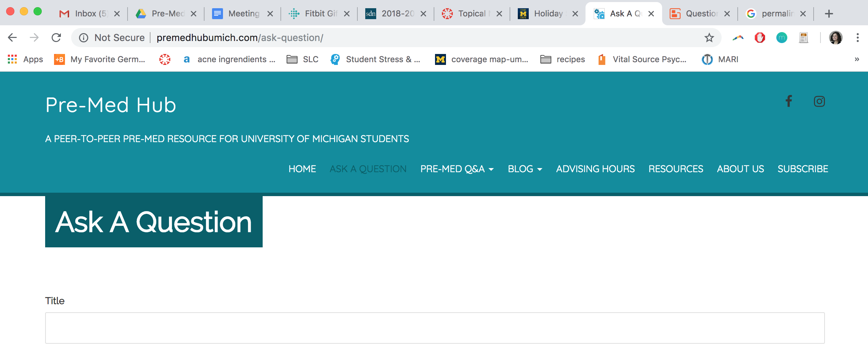This screenshot has width=868, height=356.
Task: Open the AdBlock hand extension icon
Action: [759, 38]
